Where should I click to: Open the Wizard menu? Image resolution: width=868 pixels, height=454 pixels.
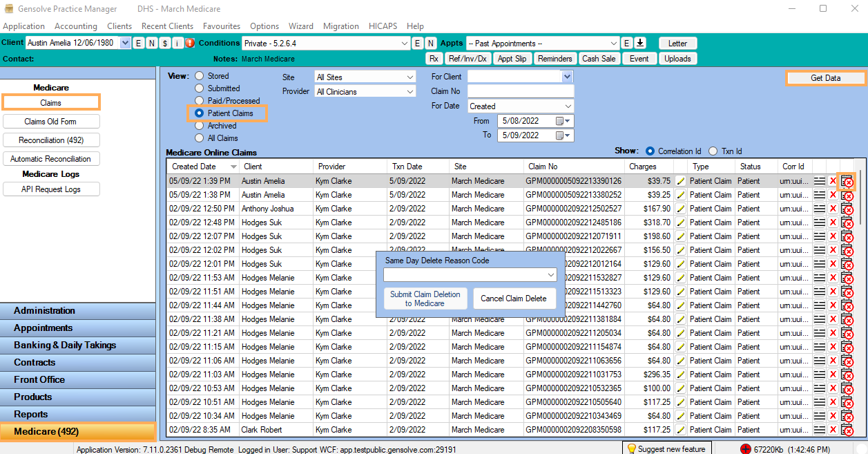[300, 26]
